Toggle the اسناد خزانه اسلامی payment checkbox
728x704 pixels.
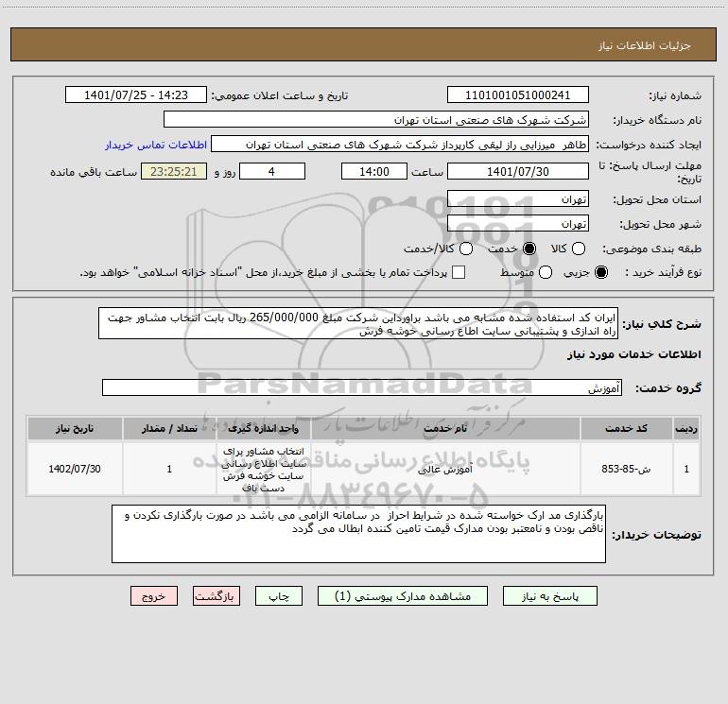click(459, 272)
